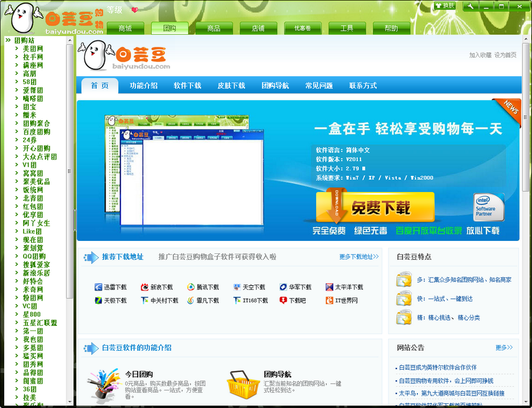Click the 换肤 skin change button

pos(445,6)
